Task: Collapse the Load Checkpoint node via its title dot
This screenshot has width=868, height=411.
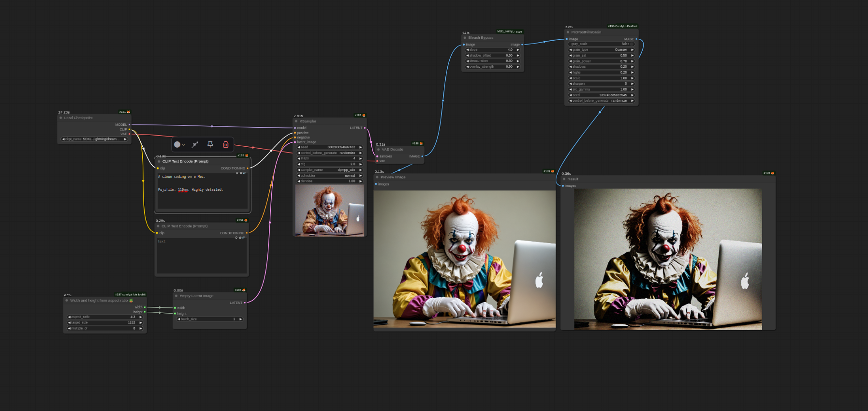Action: point(61,118)
